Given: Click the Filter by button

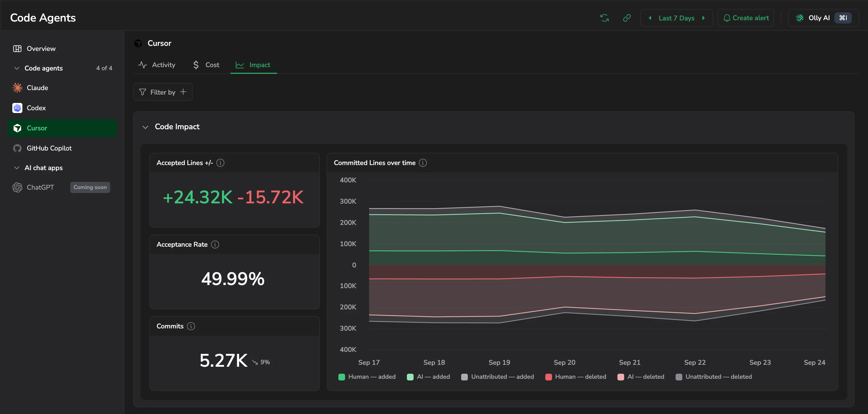Looking at the screenshot, I should 163,92.
